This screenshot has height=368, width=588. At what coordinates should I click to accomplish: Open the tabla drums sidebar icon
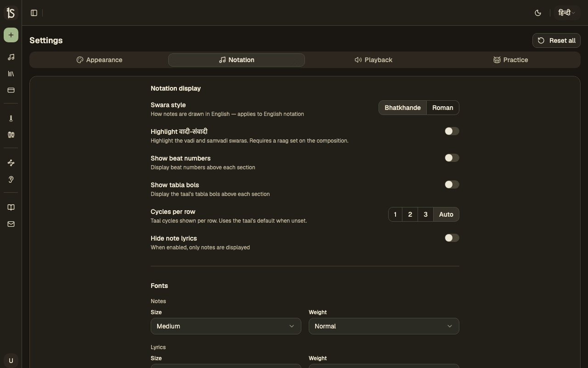[x=11, y=135]
